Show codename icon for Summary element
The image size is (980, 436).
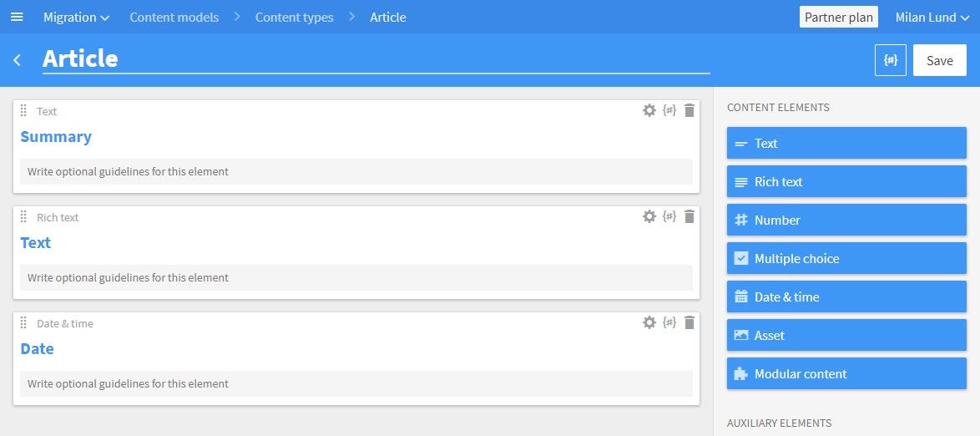coord(669,111)
